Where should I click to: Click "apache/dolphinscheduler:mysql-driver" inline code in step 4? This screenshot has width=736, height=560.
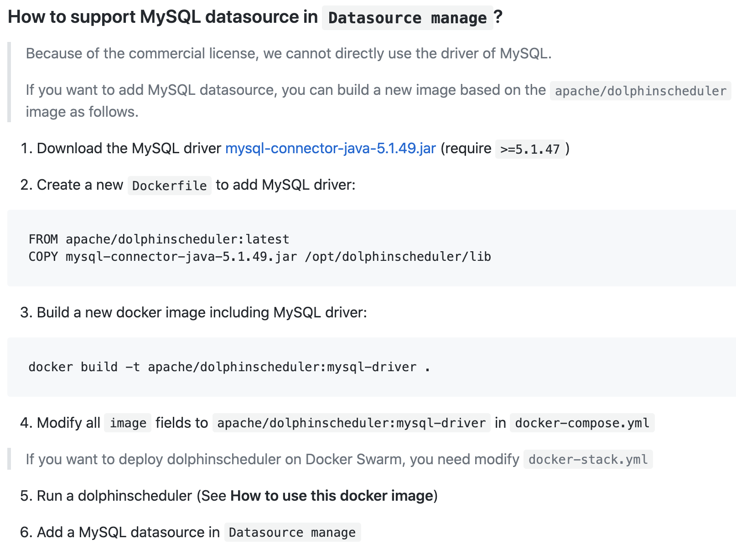351,423
